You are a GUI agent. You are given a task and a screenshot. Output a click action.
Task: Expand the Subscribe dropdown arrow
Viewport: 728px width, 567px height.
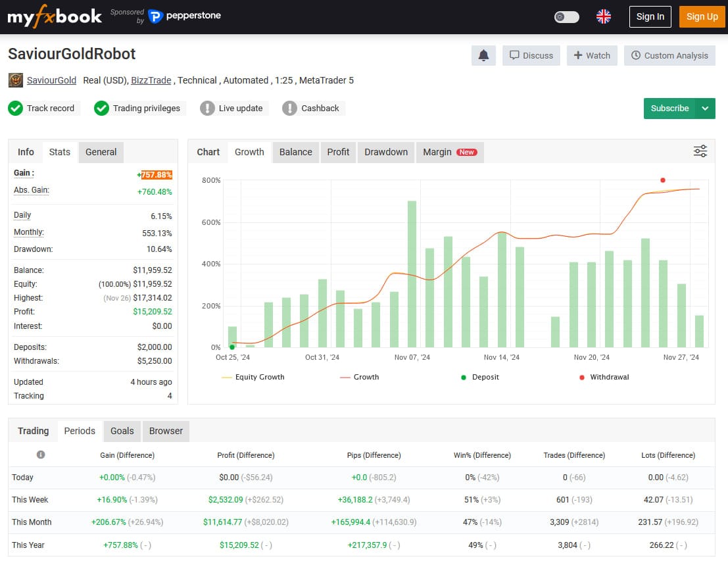click(x=705, y=109)
